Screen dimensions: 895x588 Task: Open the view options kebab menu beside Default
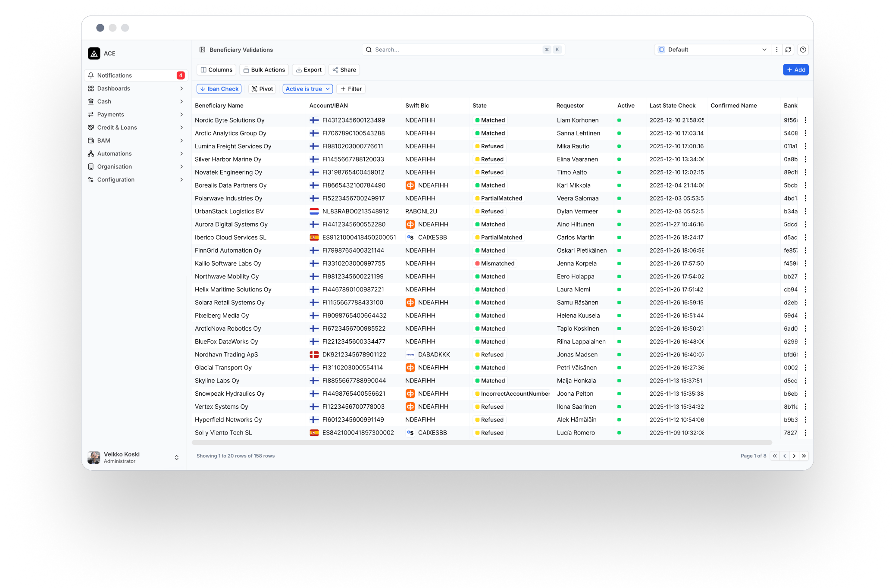[776, 50]
